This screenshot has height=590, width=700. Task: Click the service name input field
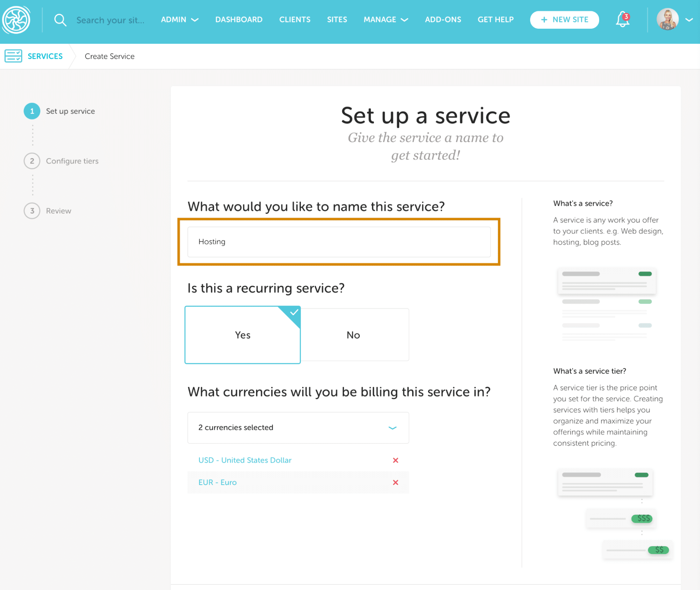tap(339, 242)
